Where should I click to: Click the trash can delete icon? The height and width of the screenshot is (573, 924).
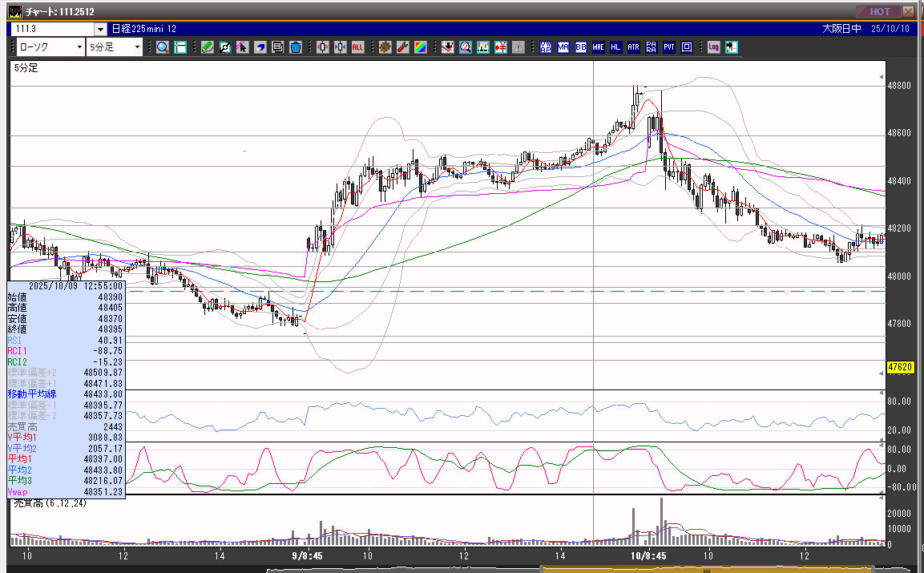point(295,47)
